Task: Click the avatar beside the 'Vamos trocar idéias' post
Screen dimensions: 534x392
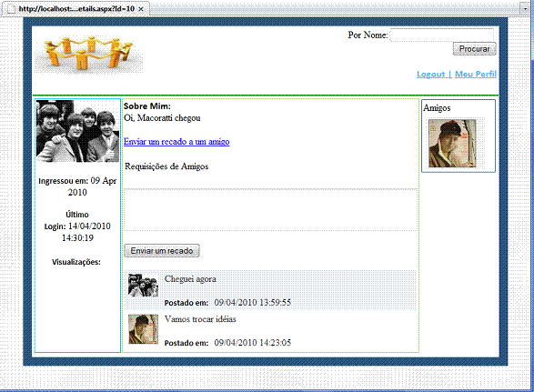Action: [x=143, y=329]
